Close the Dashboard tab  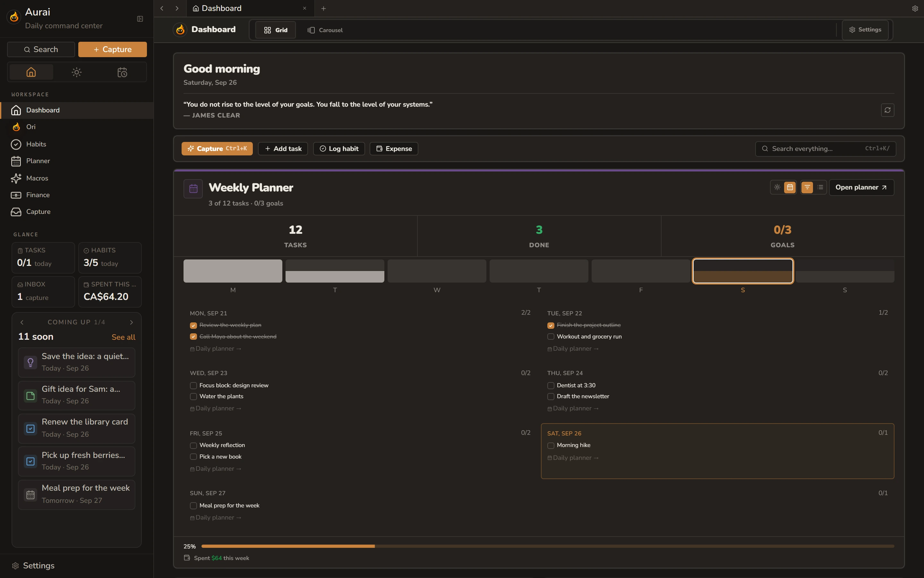[304, 8]
